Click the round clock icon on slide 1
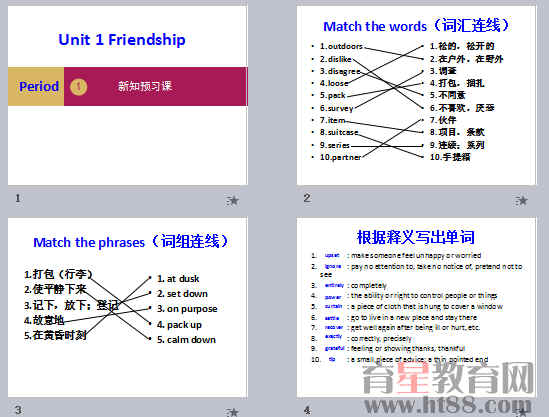The width and height of the screenshot is (549, 417). coord(79,86)
